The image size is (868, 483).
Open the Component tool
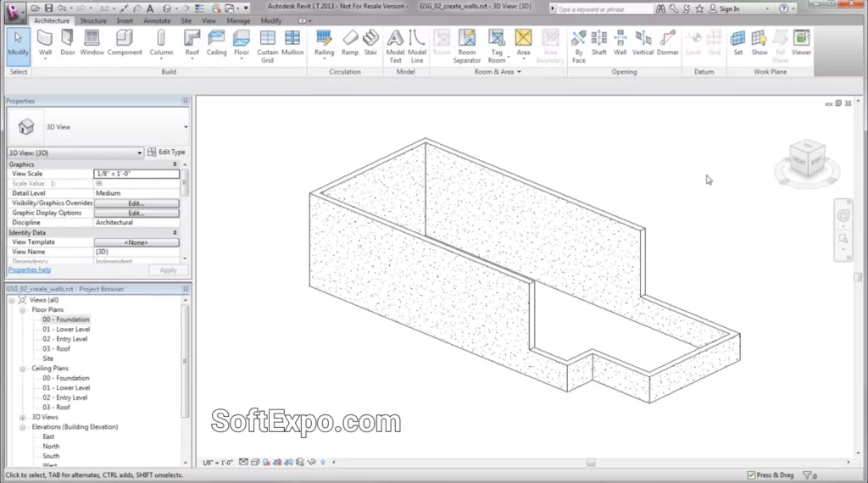125,42
